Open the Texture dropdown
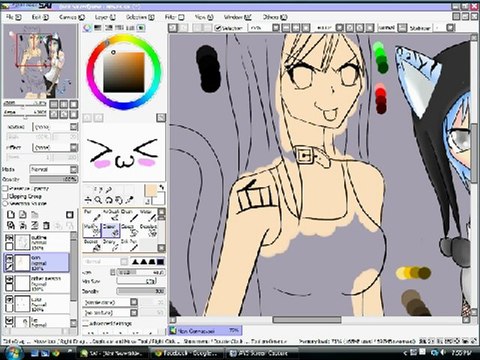480x360 pixels. (55, 127)
